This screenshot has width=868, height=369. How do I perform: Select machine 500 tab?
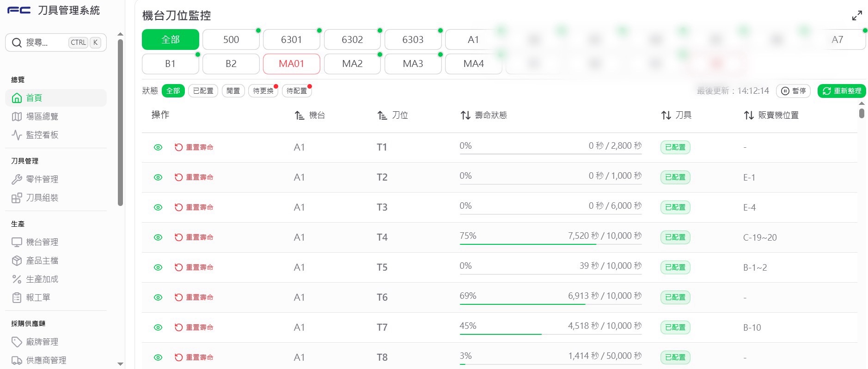click(x=231, y=40)
